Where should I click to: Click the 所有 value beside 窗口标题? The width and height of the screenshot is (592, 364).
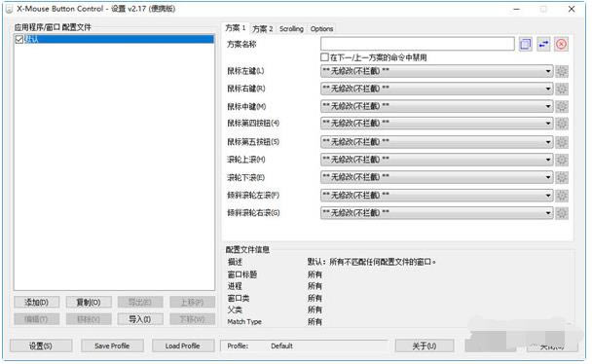(314, 274)
